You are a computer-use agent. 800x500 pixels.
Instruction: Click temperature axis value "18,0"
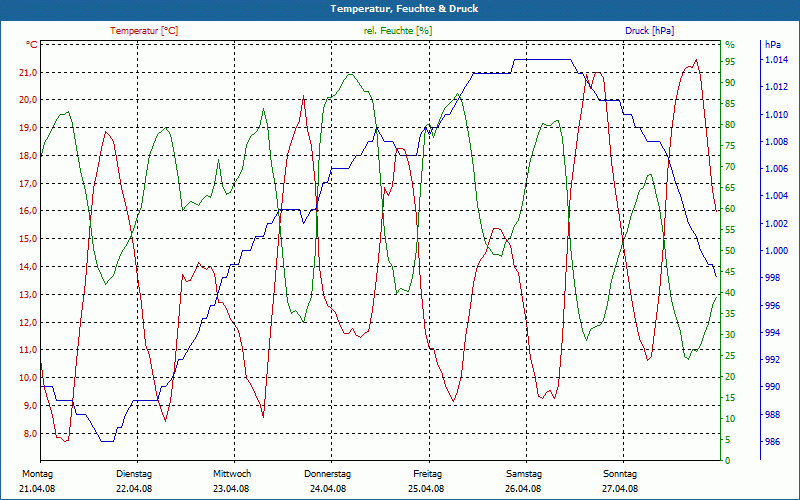click(29, 156)
